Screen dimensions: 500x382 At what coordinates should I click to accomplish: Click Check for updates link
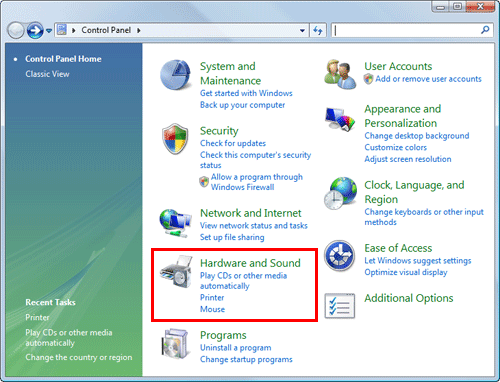click(x=233, y=143)
